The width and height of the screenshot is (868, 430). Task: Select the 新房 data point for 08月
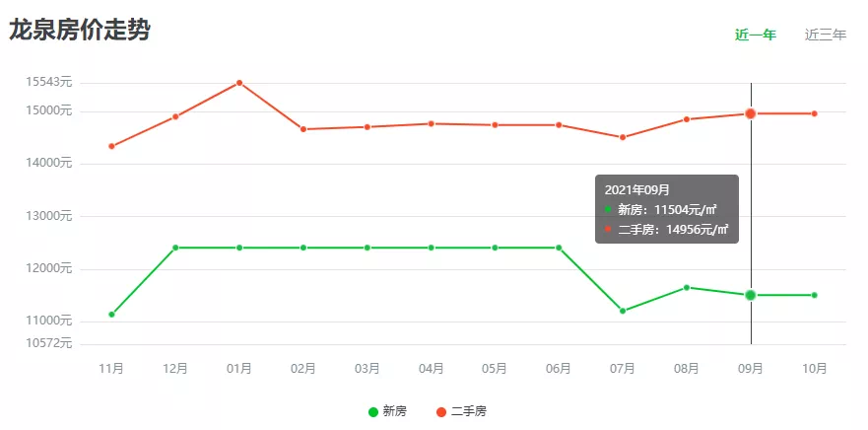pos(687,287)
